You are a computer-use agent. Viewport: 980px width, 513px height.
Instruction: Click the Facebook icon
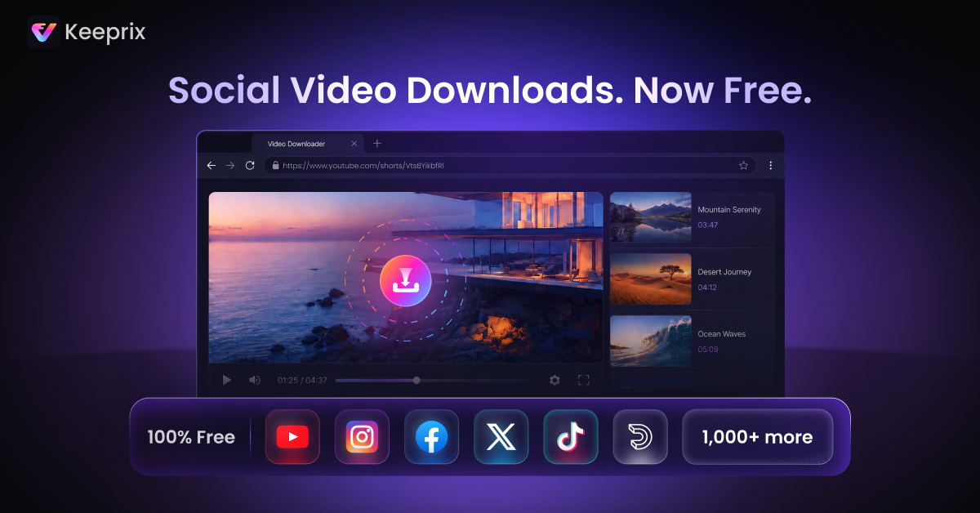click(431, 437)
